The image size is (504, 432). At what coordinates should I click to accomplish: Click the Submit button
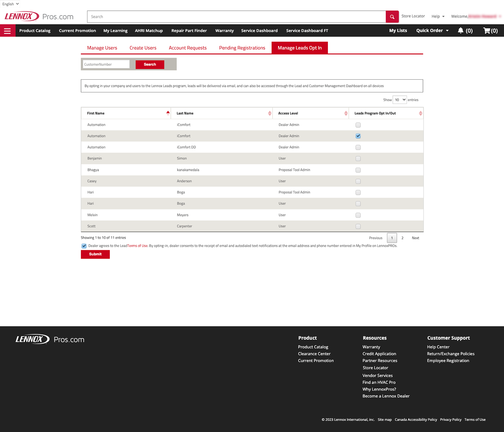point(95,254)
